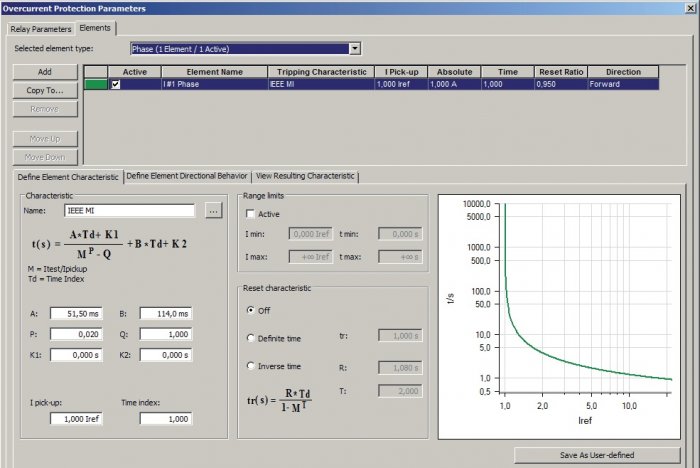
Task: Click the Forward direction cell
Action: click(x=623, y=84)
